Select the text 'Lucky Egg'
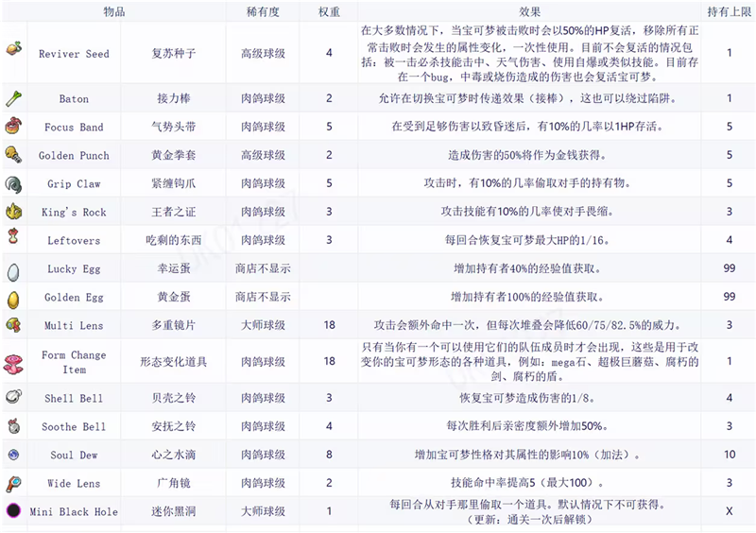 click(74, 268)
